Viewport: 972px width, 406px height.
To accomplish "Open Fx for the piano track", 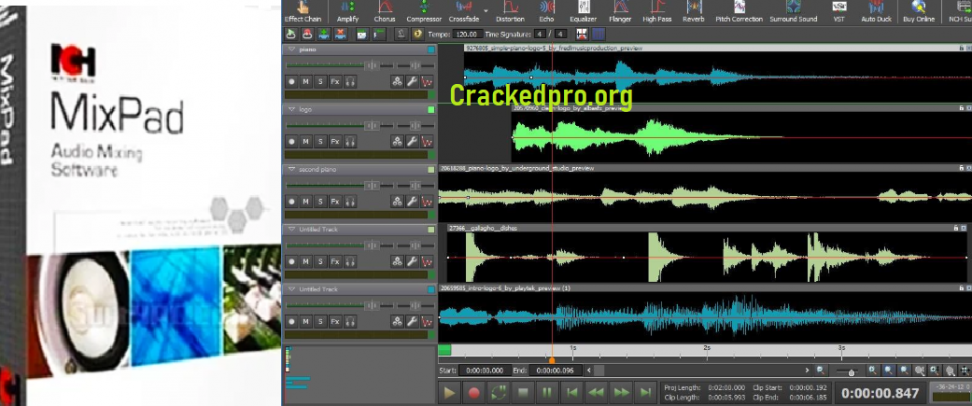I will (x=335, y=81).
